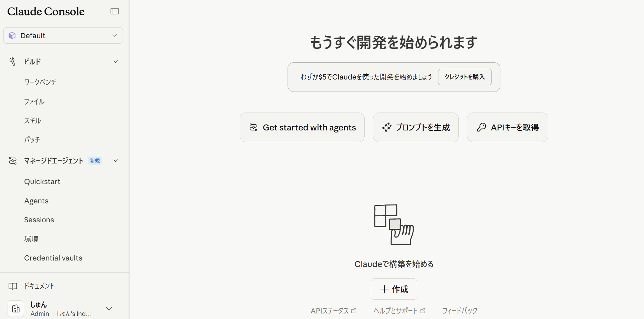Open the Default workspace dropdown

point(63,35)
